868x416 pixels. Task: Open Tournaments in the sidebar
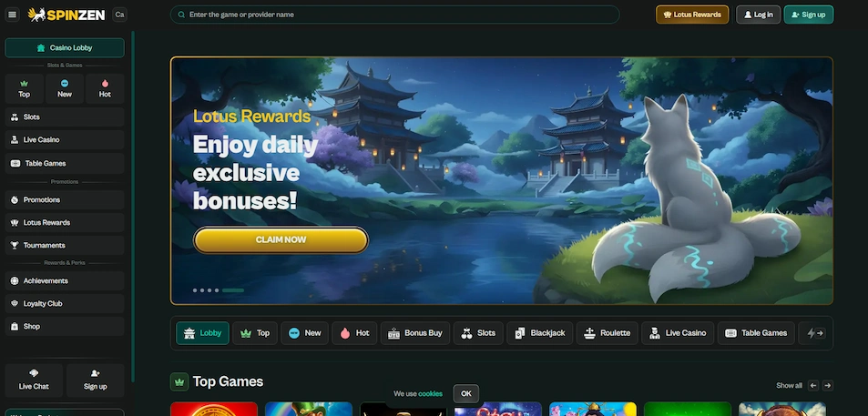65,245
